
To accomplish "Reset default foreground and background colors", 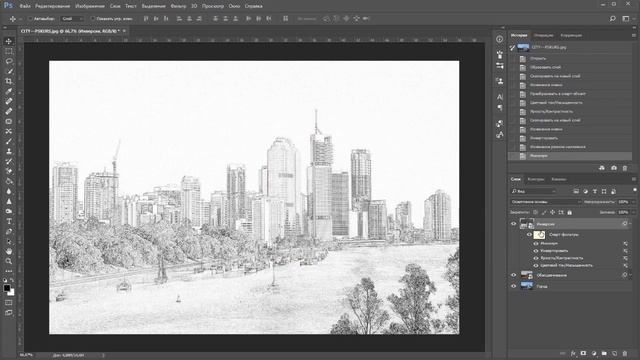I will pos(5,280).
